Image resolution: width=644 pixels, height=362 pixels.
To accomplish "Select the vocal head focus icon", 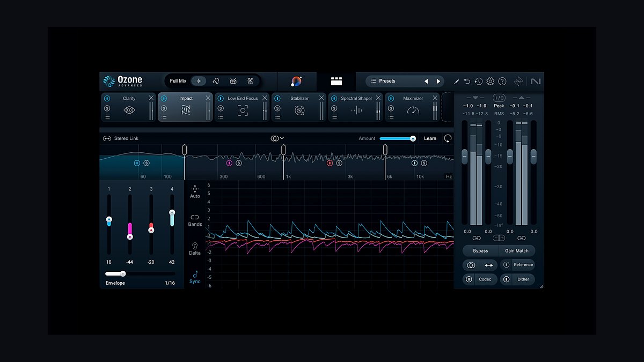I will point(216,81).
